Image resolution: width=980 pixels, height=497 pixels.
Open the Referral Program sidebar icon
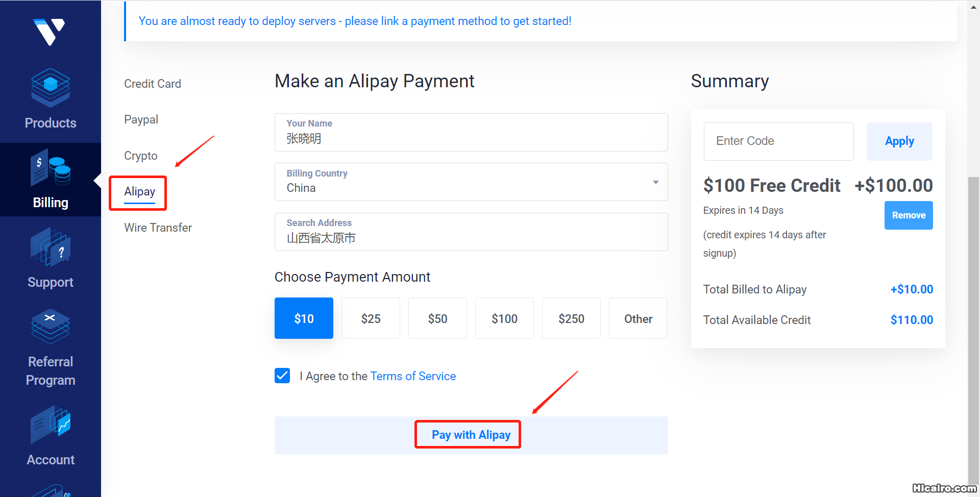pyautogui.click(x=50, y=327)
